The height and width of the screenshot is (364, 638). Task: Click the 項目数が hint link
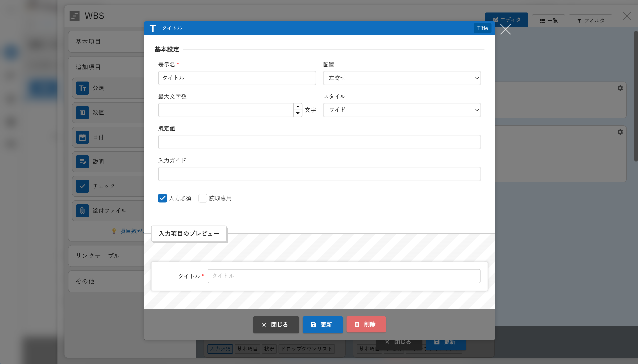132,231
